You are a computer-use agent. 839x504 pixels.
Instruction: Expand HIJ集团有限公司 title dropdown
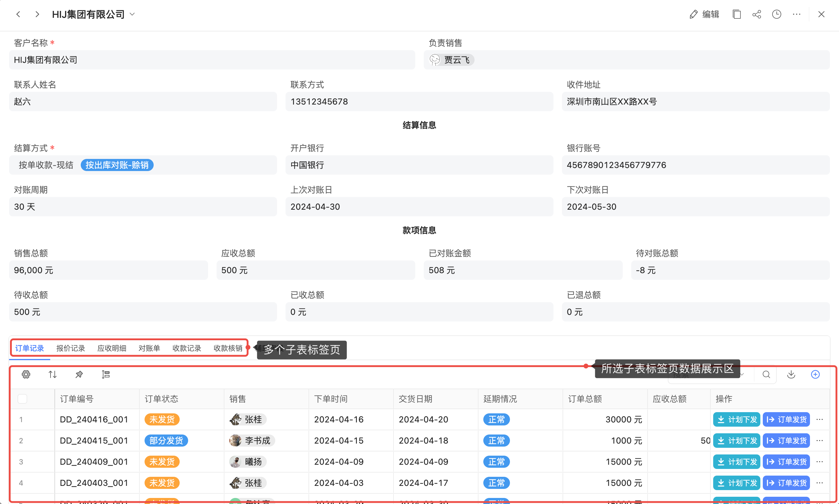coord(132,14)
